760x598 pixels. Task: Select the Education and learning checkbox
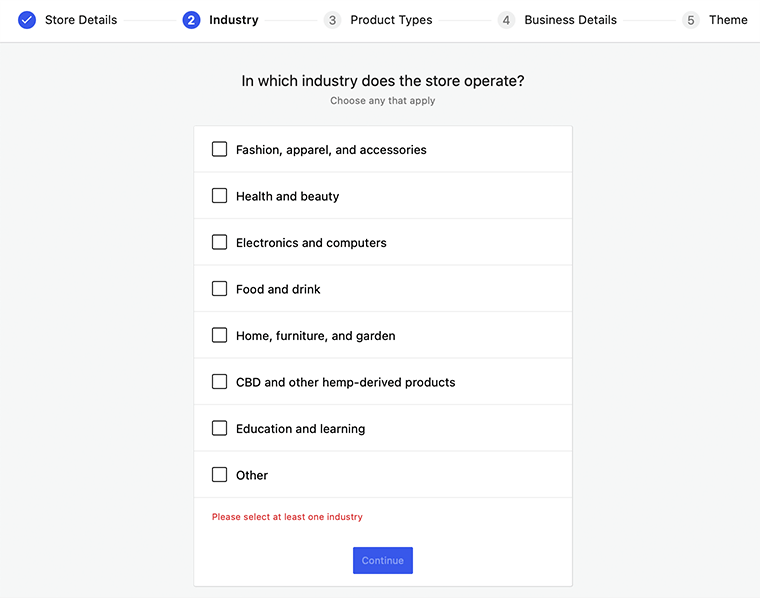point(219,428)
